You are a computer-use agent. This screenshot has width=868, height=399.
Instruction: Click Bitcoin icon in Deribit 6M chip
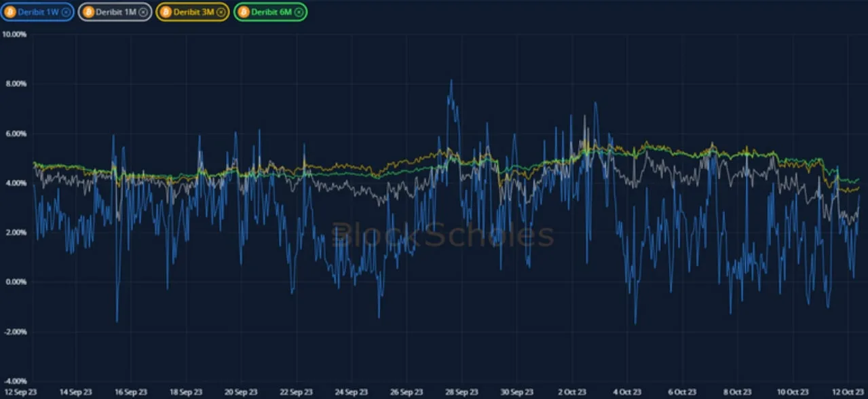coord(243,12)
